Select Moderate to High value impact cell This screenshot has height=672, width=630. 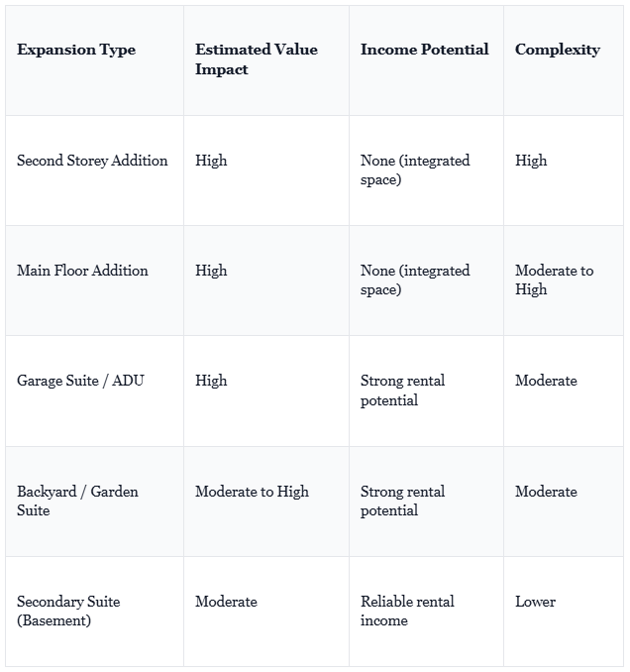[252, 492]
